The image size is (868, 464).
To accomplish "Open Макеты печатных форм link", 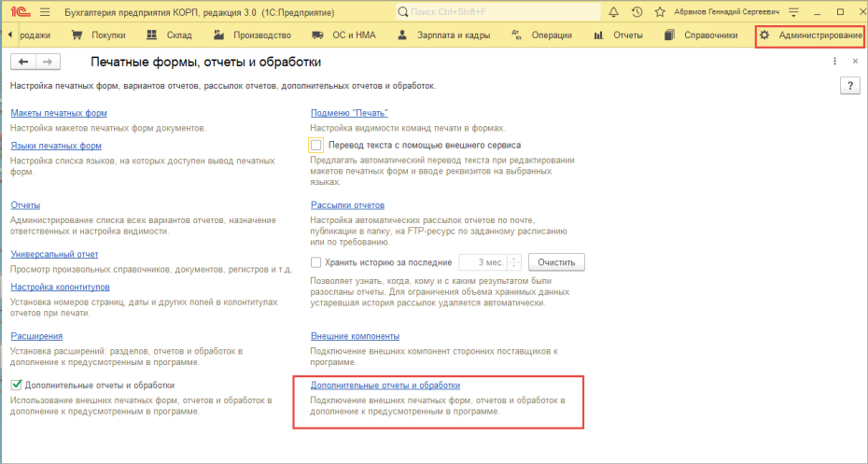I will 59,112.
